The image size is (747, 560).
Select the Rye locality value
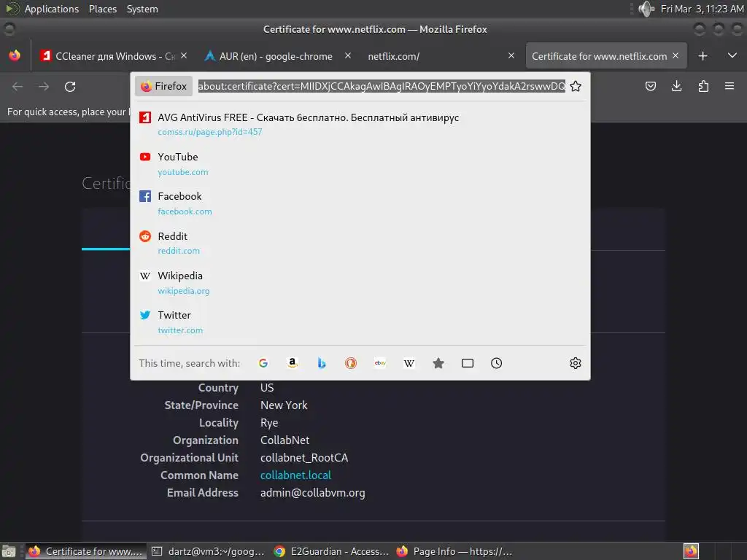pyautogui.click(x=269, y=423)
